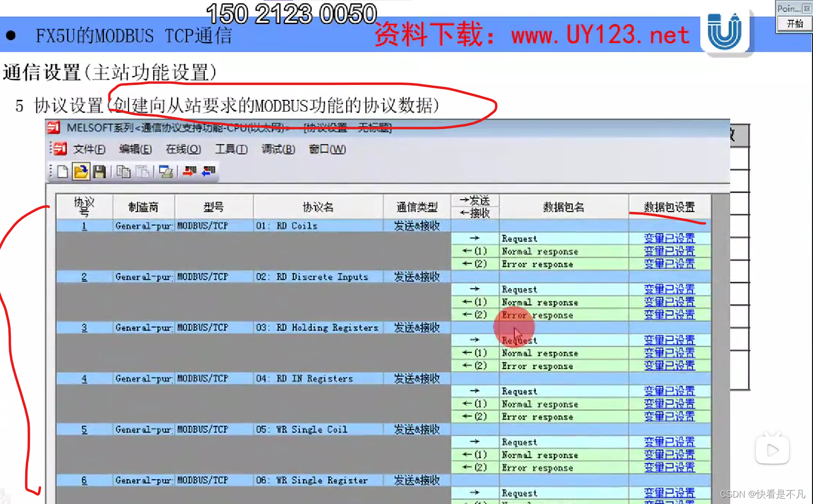
Task: Click the 制造商 column header
Action: [x=143, y=207]
